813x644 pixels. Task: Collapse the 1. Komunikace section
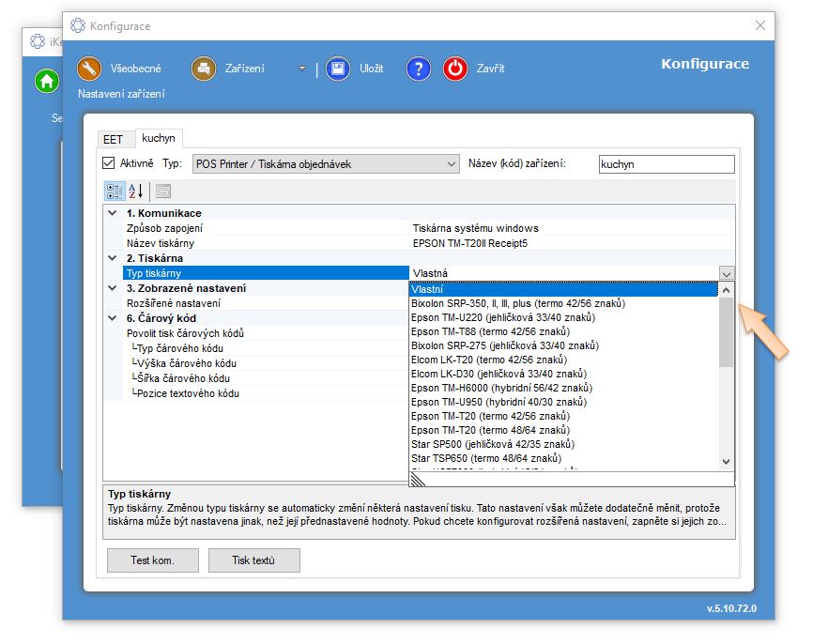pyautogui.click(x=113, y=213)
